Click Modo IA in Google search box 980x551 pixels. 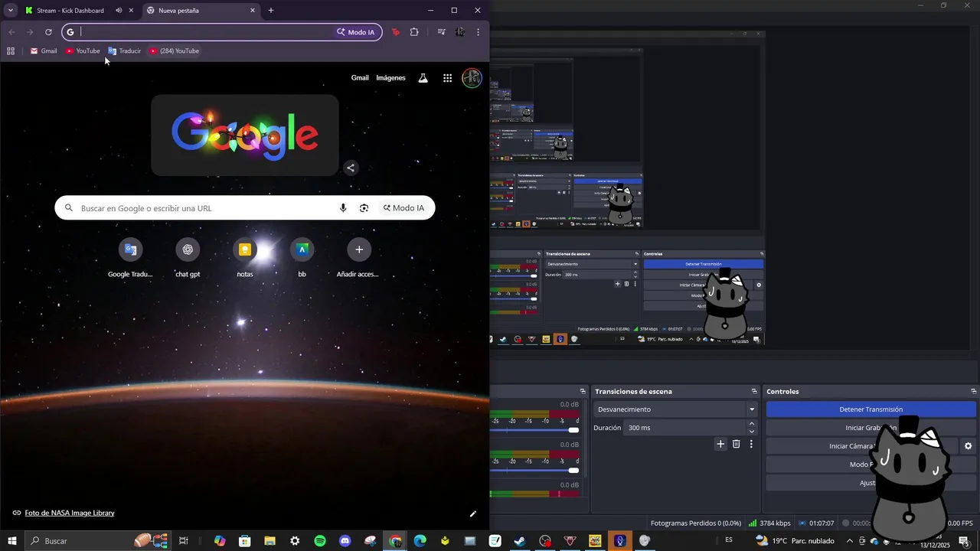click(404, 208)
